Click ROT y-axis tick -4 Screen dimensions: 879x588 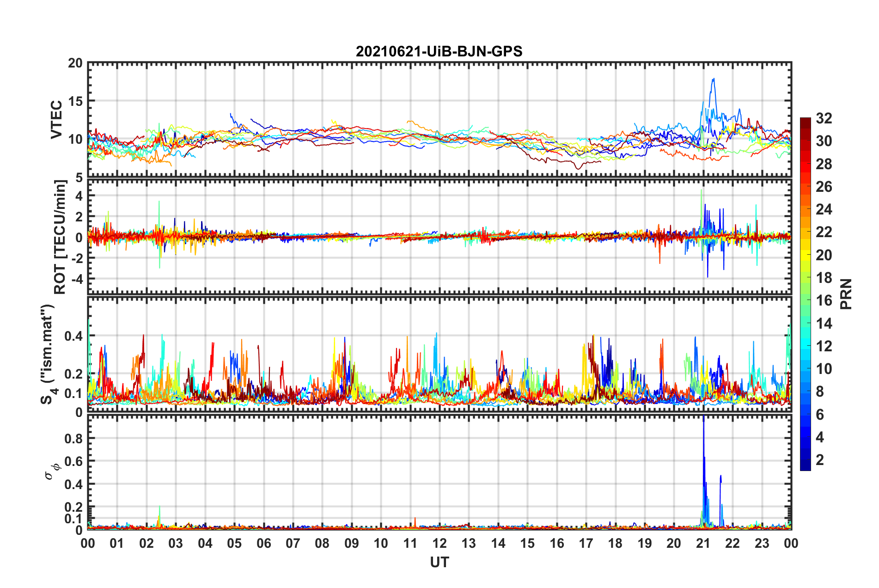77,279
